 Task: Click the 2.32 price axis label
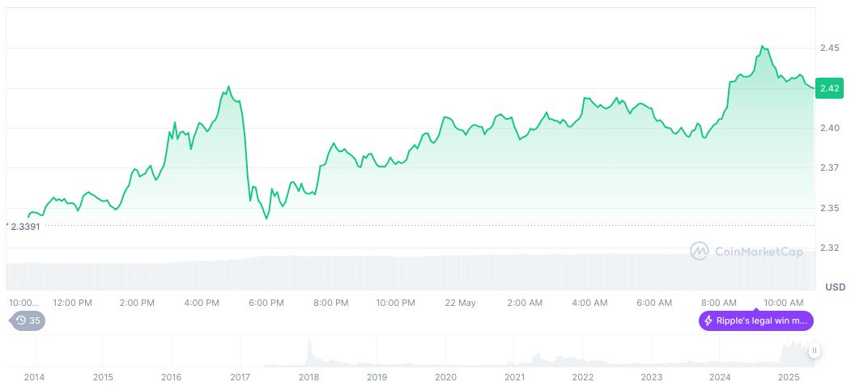[829, 248]
